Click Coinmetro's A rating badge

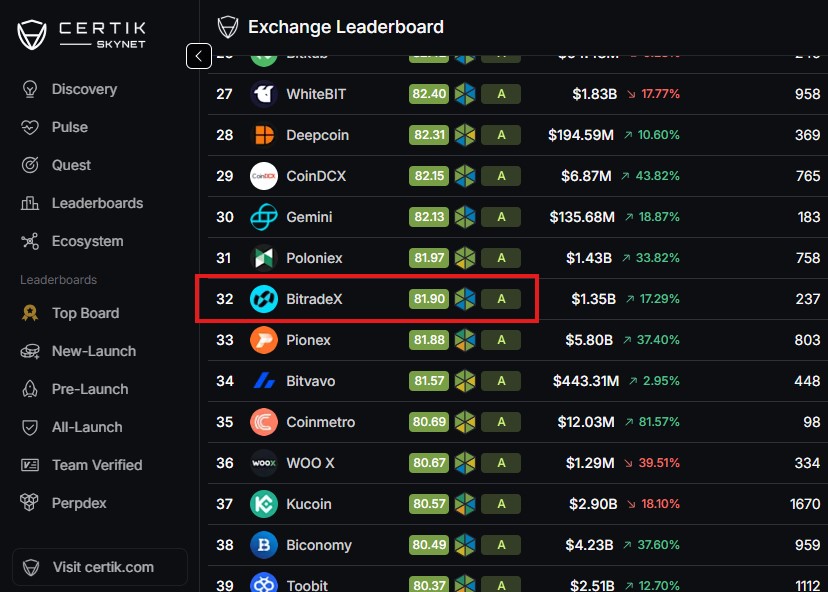[x=501, y=422]
